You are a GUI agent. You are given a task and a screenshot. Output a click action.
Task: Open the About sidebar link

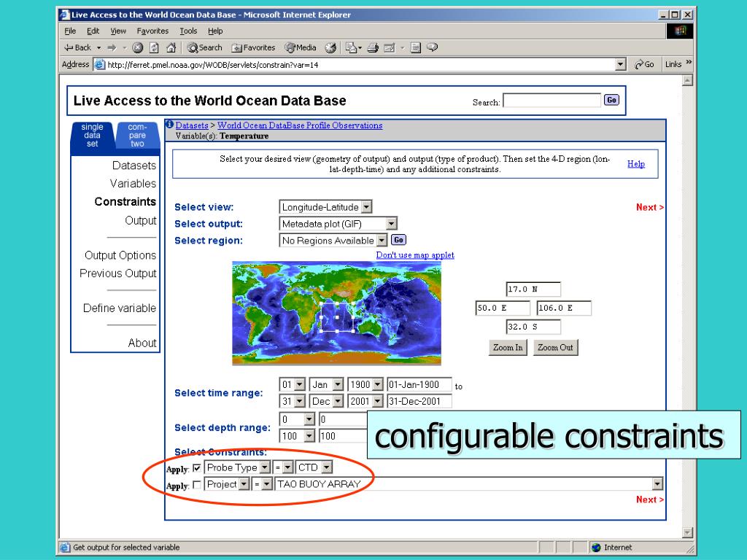tap(142, 343)
